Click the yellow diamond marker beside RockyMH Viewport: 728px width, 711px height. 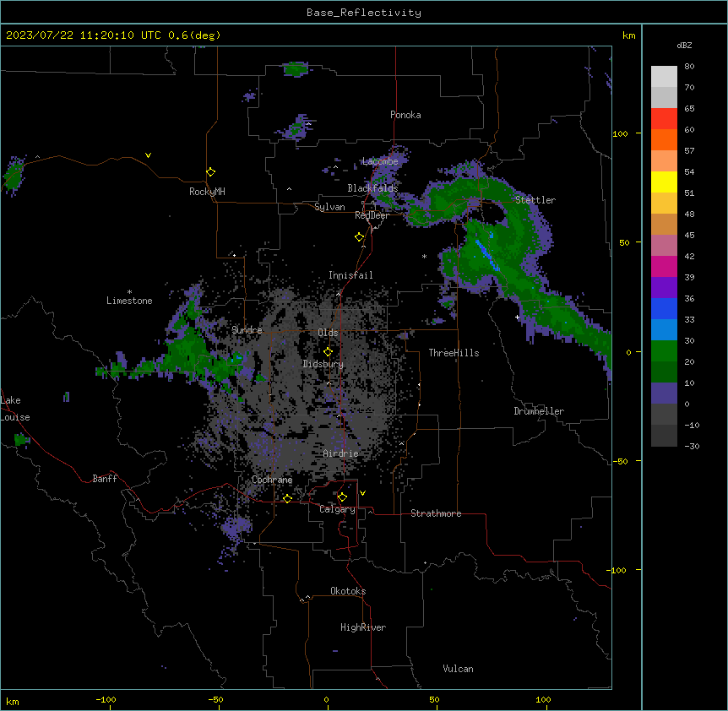[210, 172]
